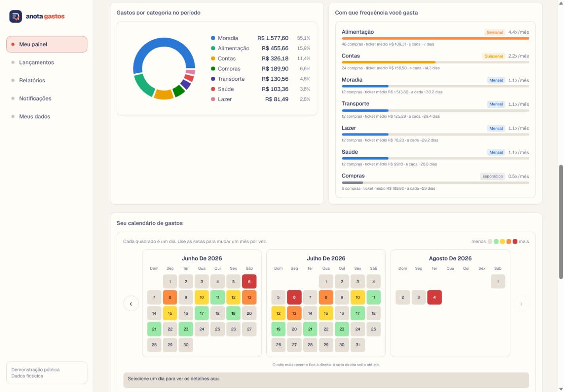Click the Mensal badge for Transporte

(x=496, y=104)
